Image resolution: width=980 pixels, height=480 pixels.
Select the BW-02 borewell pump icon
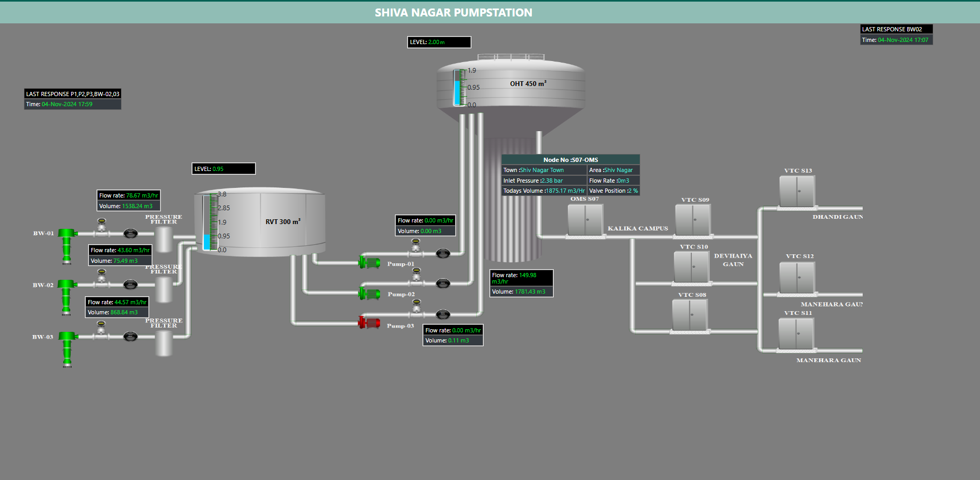[66, 295]
